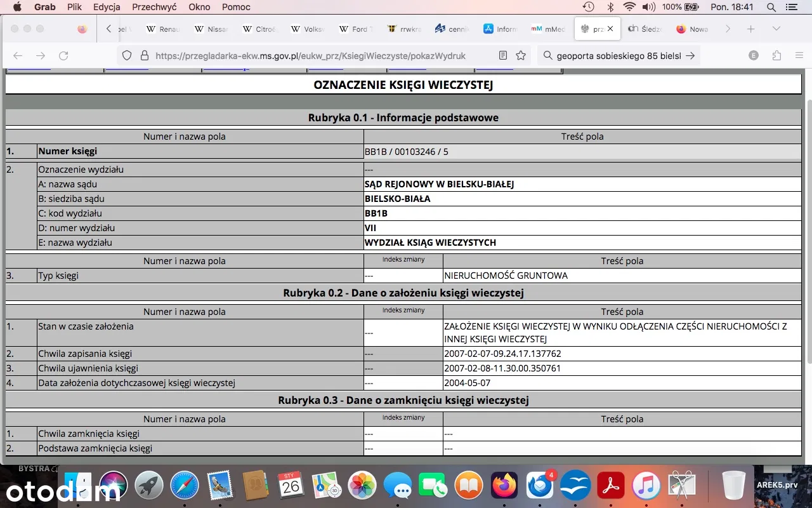Image resolution: width=812 pixels, height=508 pixels.
Task: Close the currently active browser tab
Action: pyautogui.click(x=611, y=29)
